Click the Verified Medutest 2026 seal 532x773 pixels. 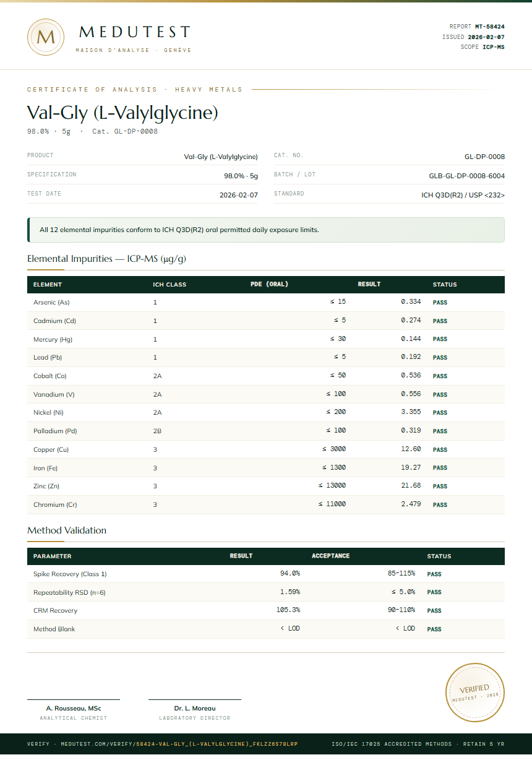(x=475, y=692)
